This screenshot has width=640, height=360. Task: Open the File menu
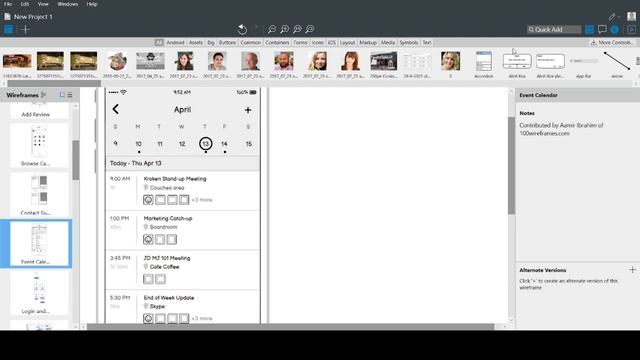(8, 4)
